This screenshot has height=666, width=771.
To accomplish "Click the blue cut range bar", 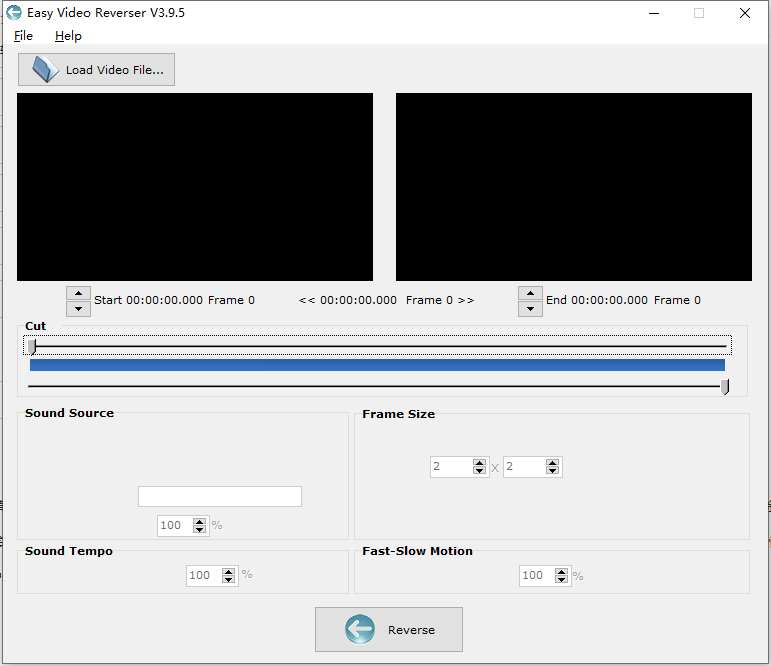I will pos(377,365).
